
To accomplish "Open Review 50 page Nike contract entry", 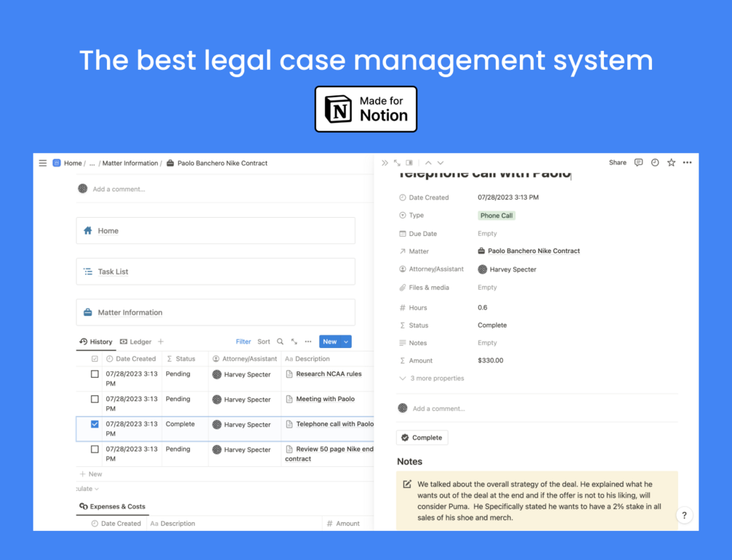I will pos(329,454).
